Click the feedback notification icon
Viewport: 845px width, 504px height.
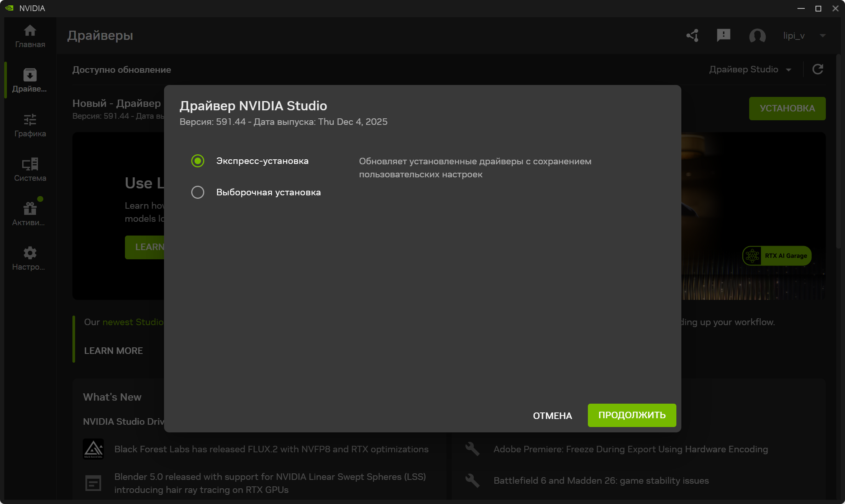point(723,36)
